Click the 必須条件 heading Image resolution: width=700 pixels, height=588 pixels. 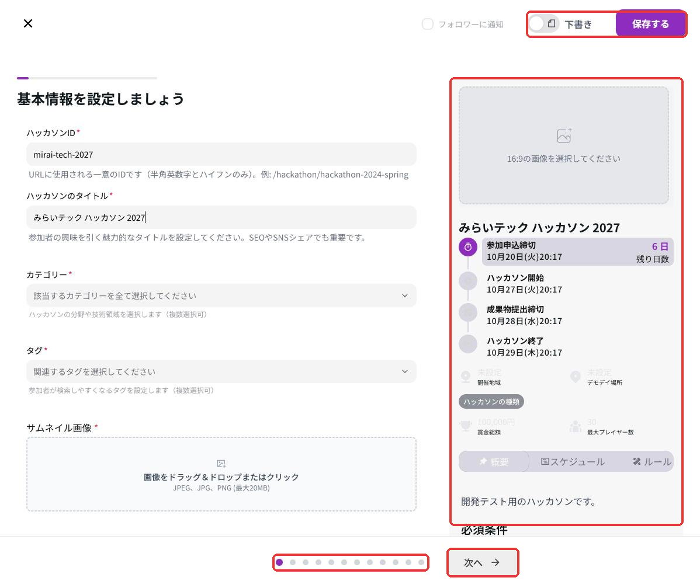coord(484,530)
